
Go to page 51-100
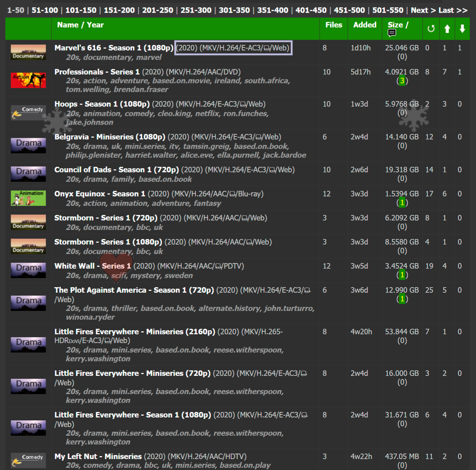pyautogui.click(x=45, y=10)
